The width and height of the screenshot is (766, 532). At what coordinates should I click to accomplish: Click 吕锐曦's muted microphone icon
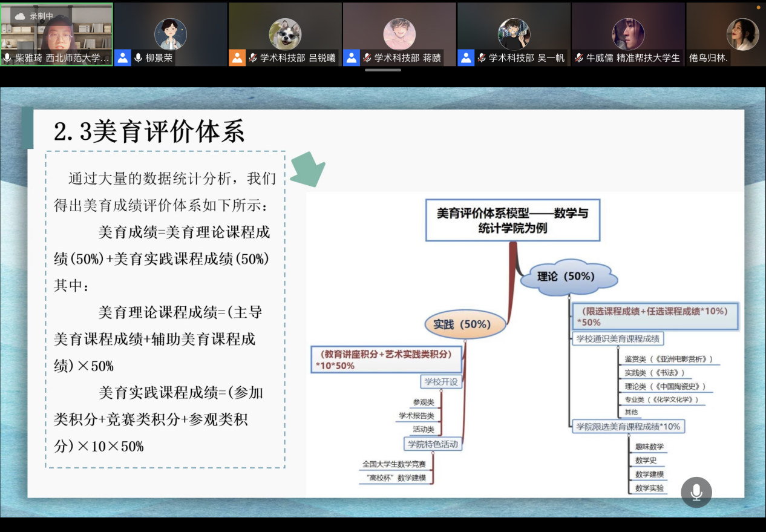(253, 58)
